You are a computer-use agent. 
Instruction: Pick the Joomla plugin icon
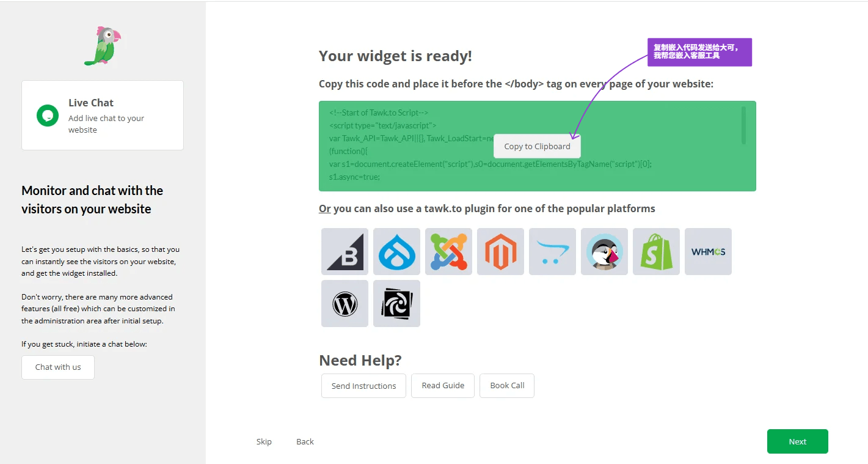(448, 251)
